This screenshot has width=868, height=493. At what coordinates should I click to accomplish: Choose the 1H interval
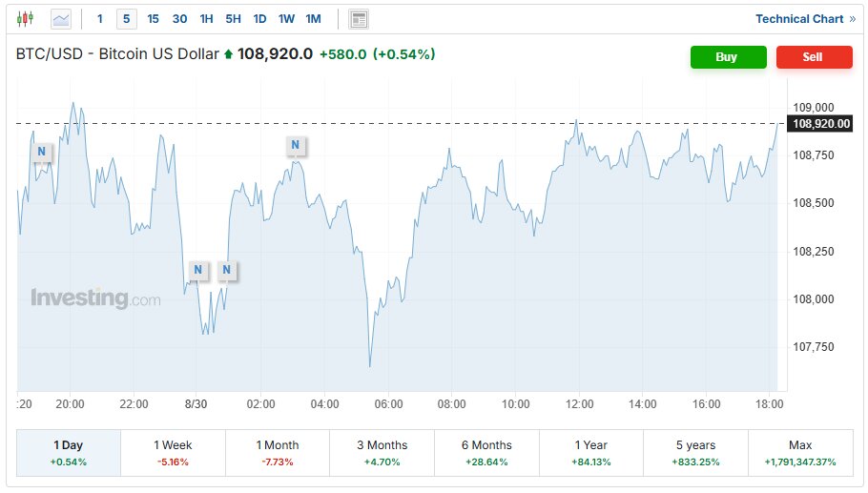(x=206, y=19)
